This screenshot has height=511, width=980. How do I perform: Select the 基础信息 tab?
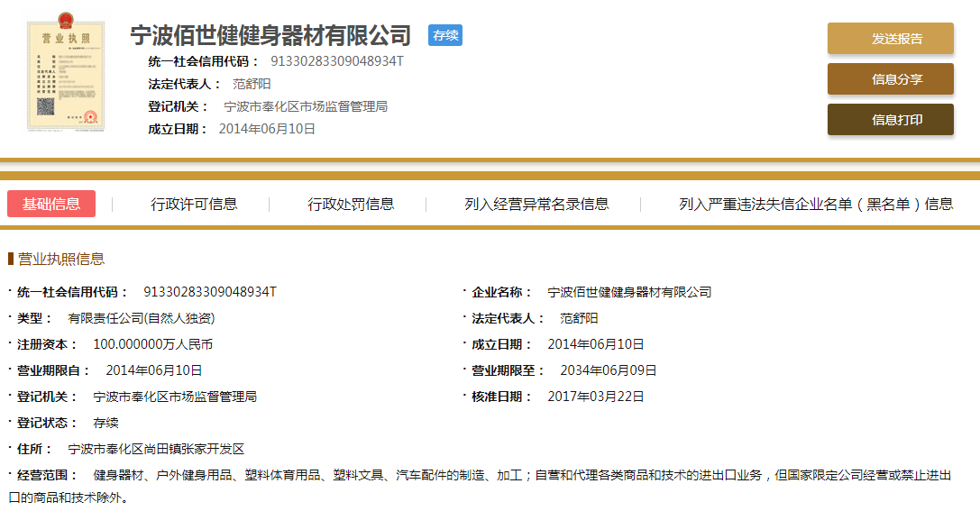click(x=51, y=204)
